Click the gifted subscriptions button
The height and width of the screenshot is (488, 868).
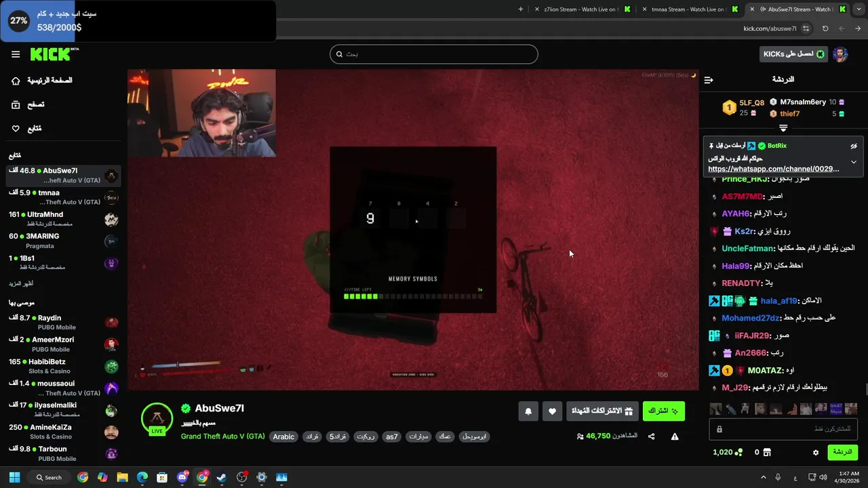(x=602, y=411)
